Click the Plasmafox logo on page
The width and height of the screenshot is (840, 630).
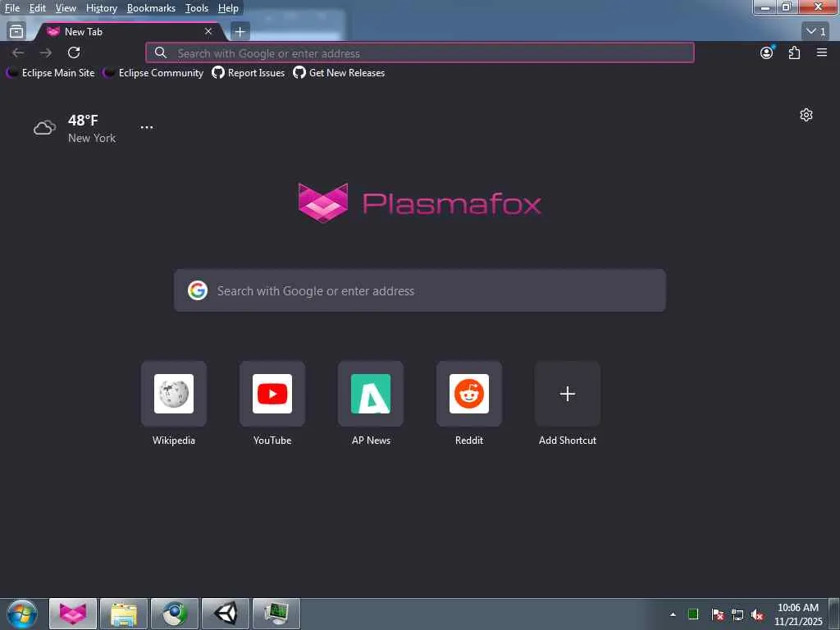(x=419, y=203)
